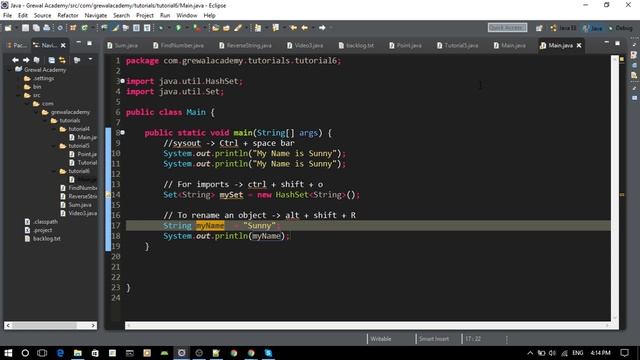
Task: Toggle Link with Editor in Navigator
Action: (62, 60)
